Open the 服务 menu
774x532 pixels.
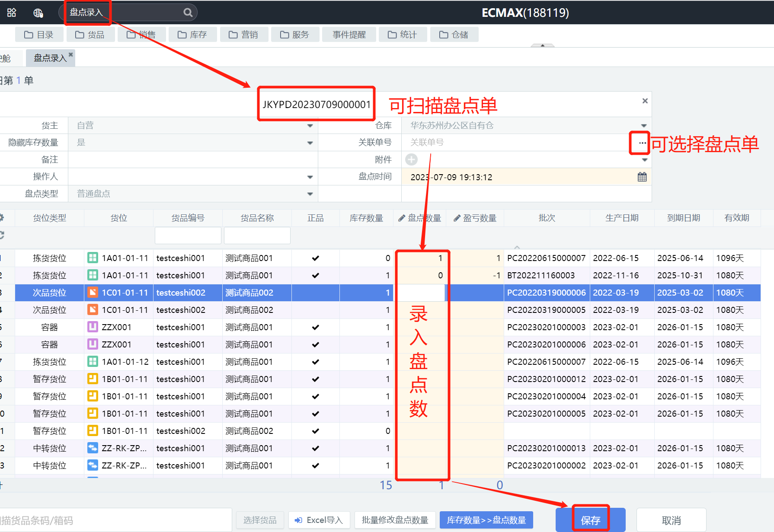pos(295,35)
